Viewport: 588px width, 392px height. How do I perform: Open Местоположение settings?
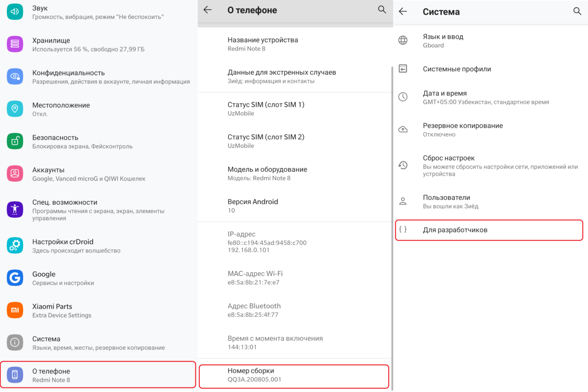(x=99, y=109)
